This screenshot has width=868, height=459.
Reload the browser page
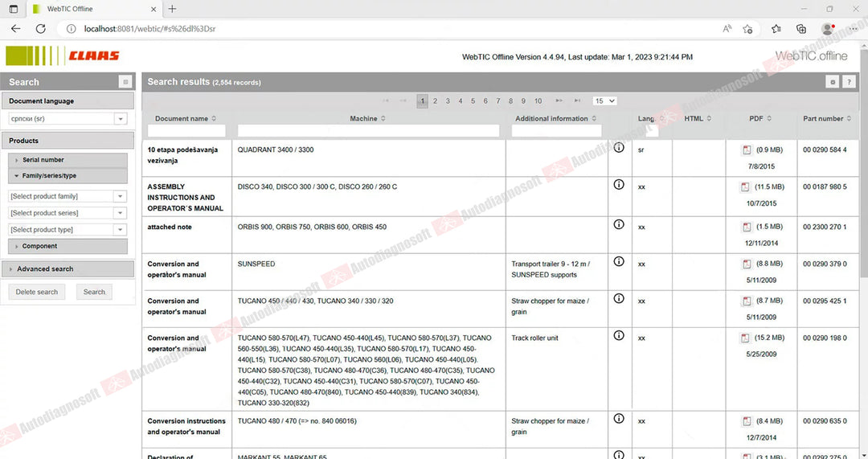tap(40, 29)
